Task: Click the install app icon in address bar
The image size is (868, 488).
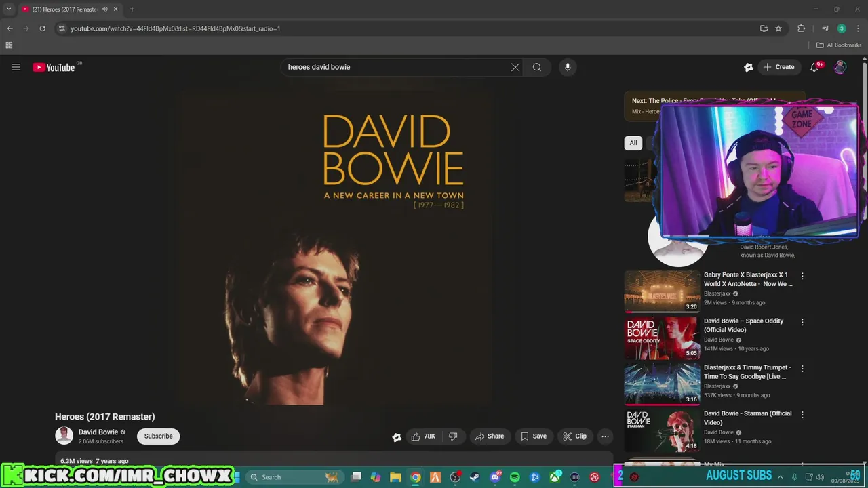Action: (764, 28)
